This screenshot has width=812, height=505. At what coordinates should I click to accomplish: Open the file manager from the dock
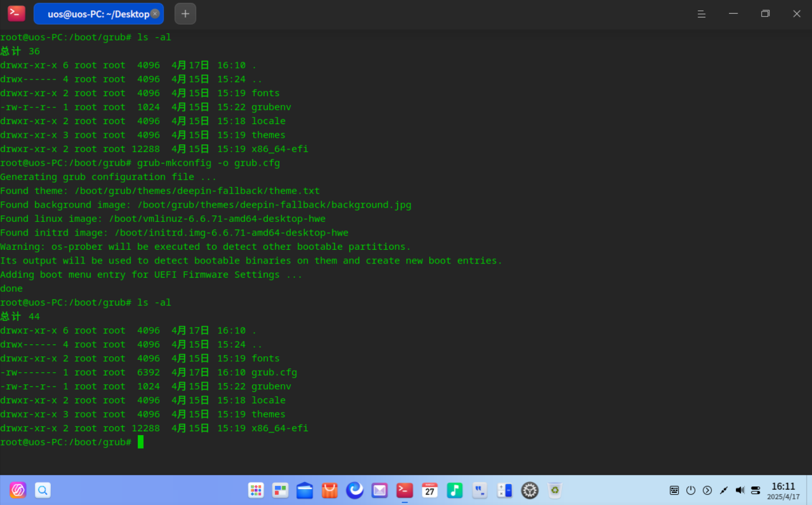pyautogui.click(x=305, y=490)
